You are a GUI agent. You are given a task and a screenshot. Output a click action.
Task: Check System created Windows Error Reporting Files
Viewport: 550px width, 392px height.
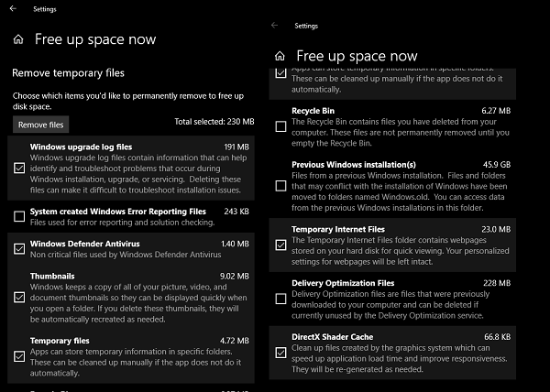pos(20,216)
